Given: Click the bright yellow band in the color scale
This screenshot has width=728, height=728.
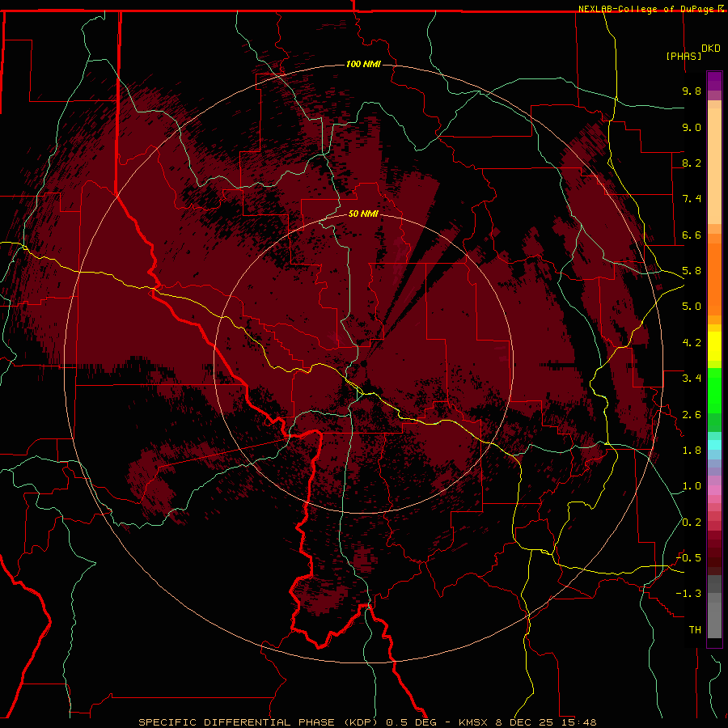Looking at the screenshot, I should 714,346.
